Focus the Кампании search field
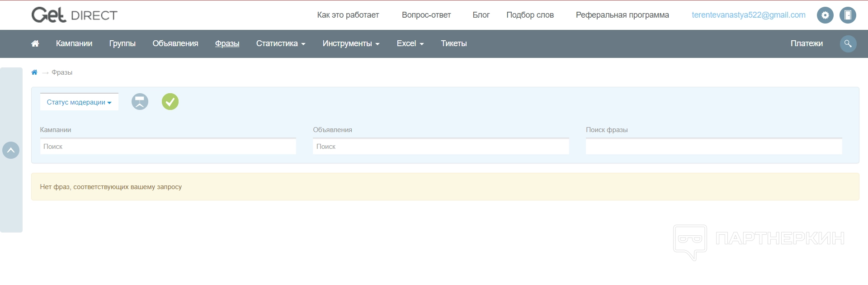 point(168,147)
